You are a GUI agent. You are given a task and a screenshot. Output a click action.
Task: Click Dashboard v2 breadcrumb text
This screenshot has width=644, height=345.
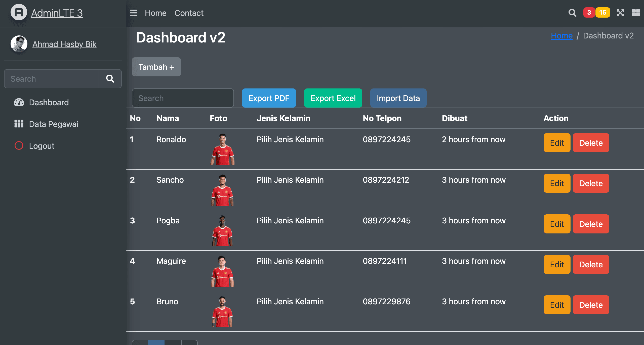click(x=608, y=36)
